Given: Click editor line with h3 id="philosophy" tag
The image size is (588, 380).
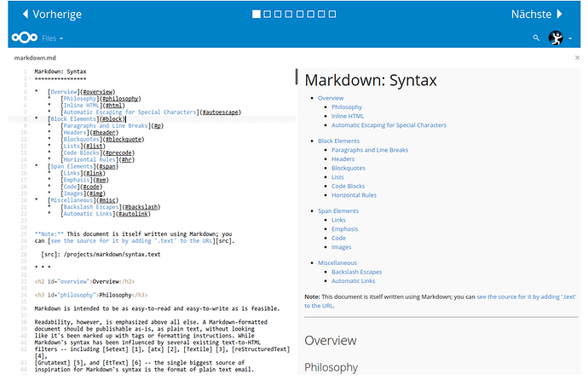Looking at the screenshot, I should click(x=90, y=295).
